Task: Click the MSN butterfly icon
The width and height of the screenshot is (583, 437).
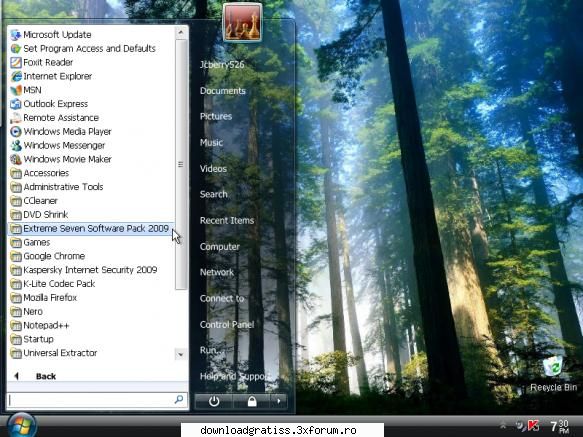Action: click(x=16, y=90)
